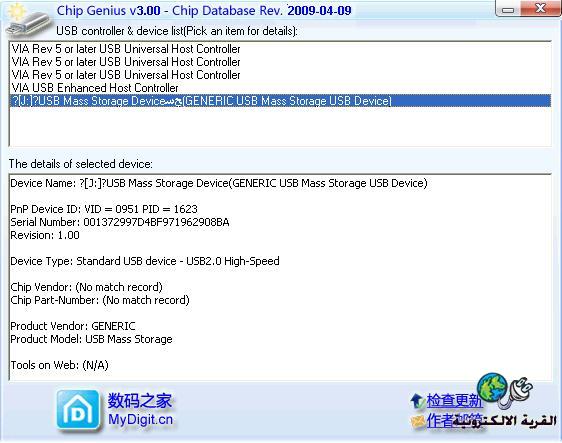Image resolution: width=562 pixels, height=443 pixels.
Task: Select the USB Mass Storage Device entry
Action: click(280, 101)
